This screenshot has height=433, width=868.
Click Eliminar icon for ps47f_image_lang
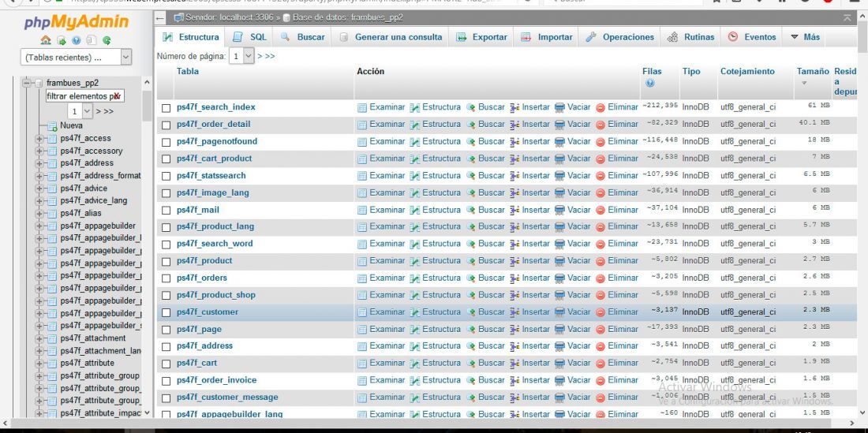[600, 193]
